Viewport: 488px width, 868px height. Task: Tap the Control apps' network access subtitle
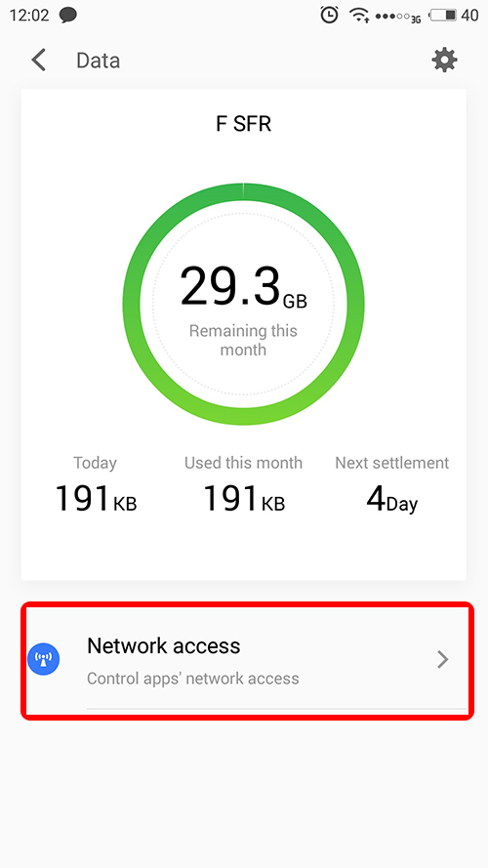(193, 679)
